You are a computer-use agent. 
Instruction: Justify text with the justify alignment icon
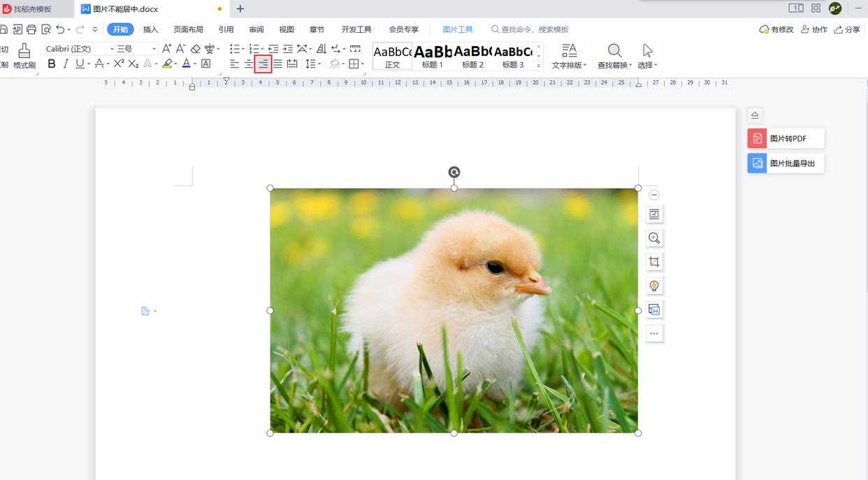[x=277, y=64]
